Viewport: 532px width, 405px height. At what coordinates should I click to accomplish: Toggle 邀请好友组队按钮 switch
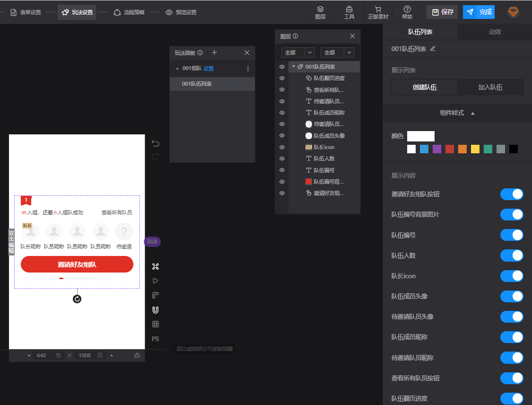pyautogui.click(x=512, y=194)
